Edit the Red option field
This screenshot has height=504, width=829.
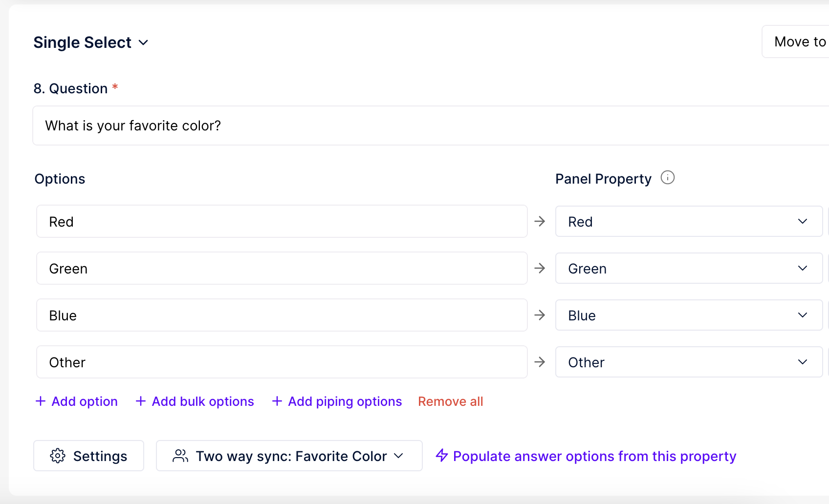click(x=282, y=221)
